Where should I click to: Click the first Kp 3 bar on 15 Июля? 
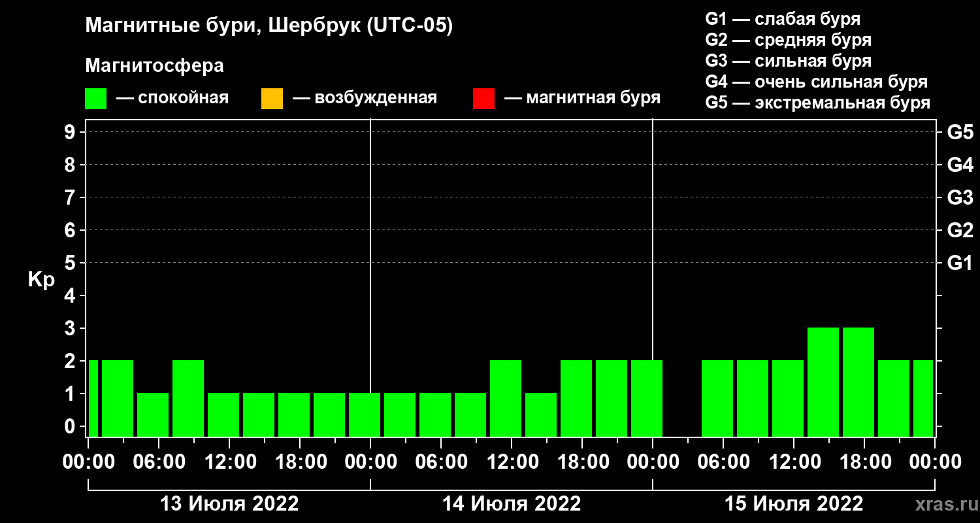823,382
